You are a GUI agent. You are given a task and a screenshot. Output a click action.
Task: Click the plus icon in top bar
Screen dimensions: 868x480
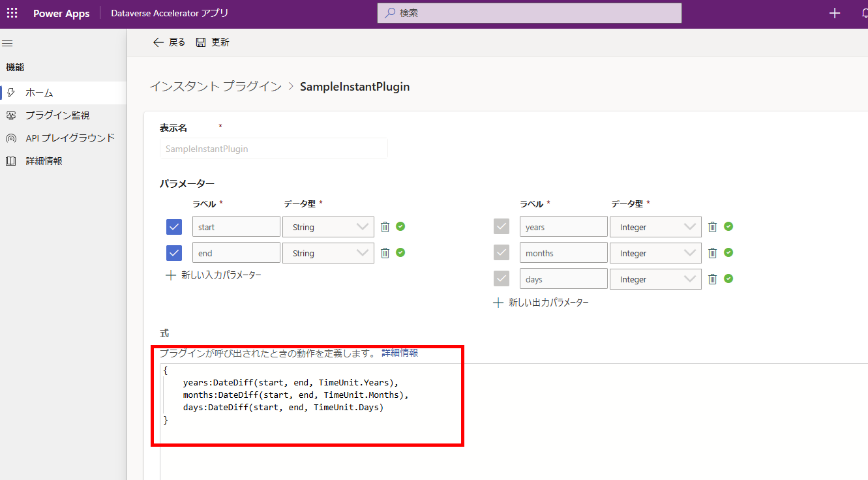[x=835, y=13]
